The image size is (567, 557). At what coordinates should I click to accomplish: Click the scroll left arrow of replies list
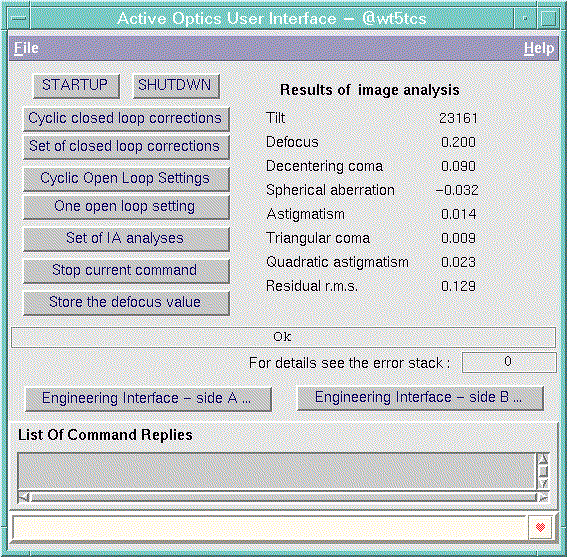pyautogui.click(x=23, y=498)
